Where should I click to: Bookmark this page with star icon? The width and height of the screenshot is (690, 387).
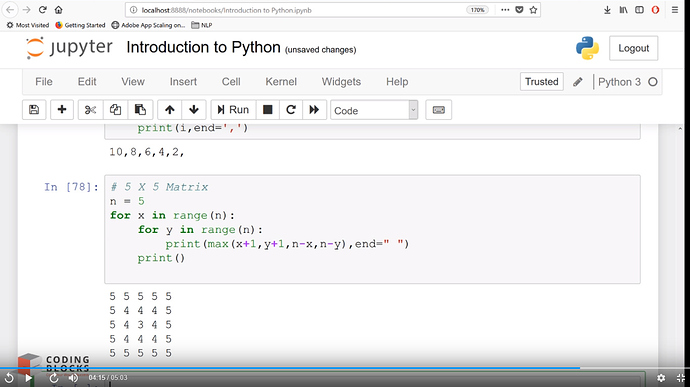click(x=533, y=10)
